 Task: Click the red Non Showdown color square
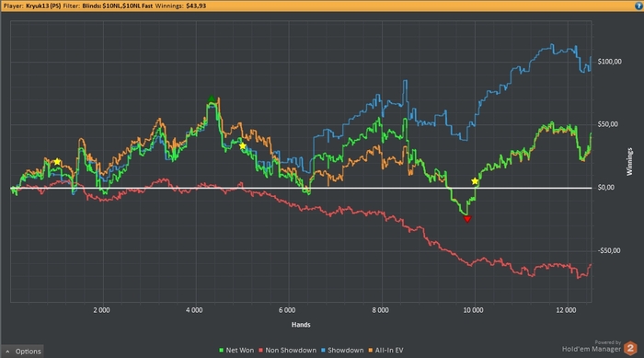260,351
